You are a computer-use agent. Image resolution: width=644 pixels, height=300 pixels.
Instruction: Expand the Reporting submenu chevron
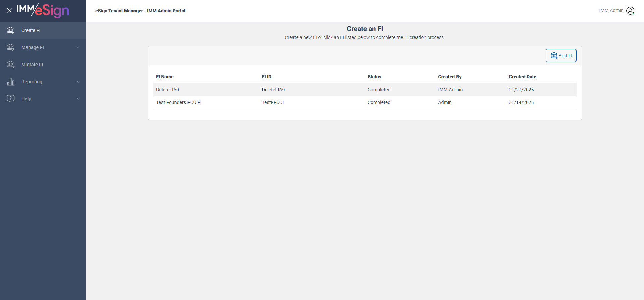tap(78, 82)
